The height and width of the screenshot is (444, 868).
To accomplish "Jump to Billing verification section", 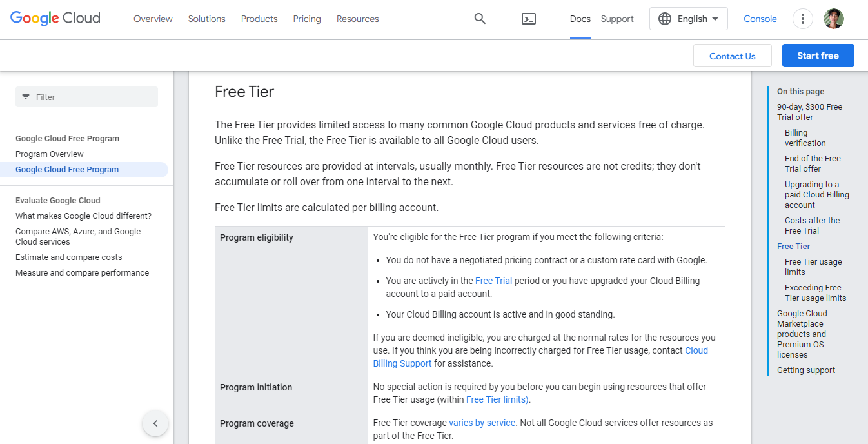I will pyautogui.click(x=805, y=137).
